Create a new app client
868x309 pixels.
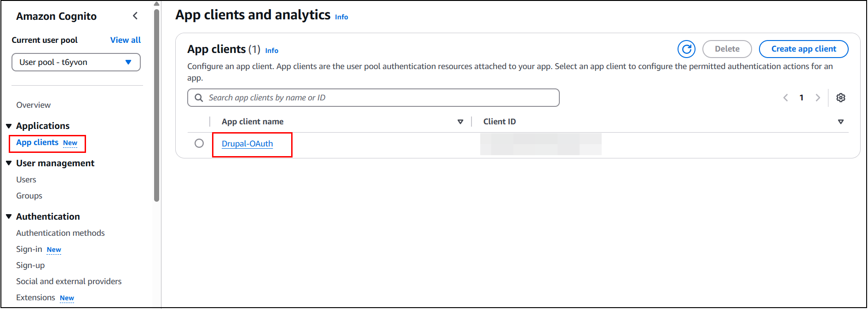[x=803, y=49]
